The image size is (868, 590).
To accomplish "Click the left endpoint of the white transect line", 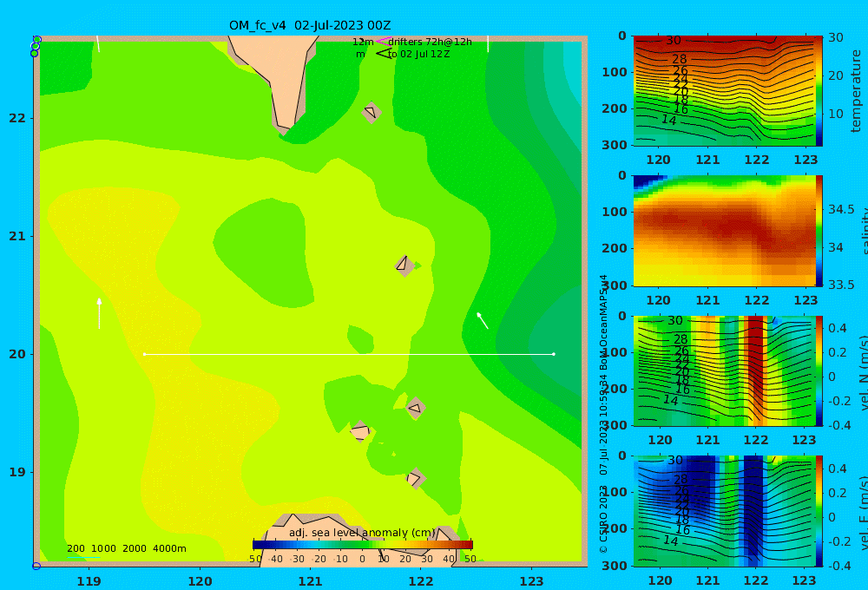I will 144,354.
